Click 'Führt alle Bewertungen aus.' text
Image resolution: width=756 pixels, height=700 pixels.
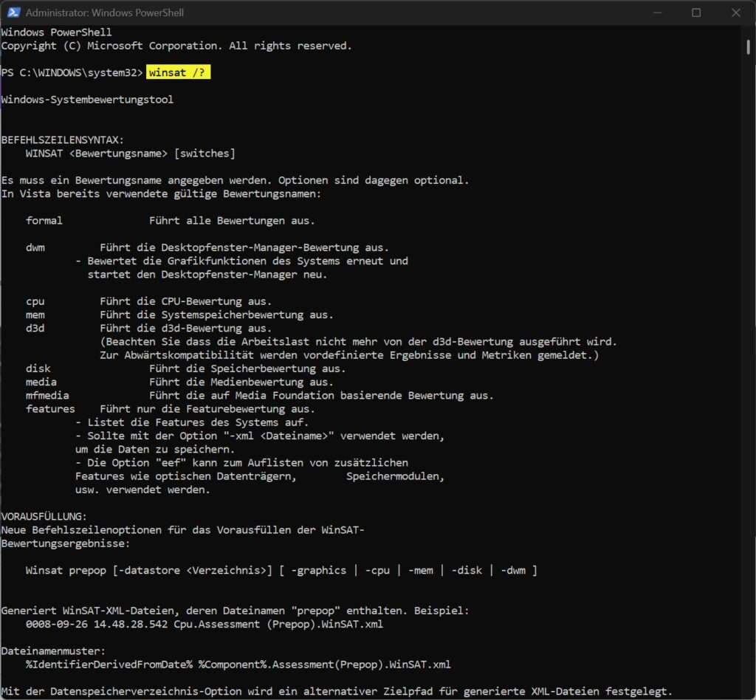tap(232, 221)
